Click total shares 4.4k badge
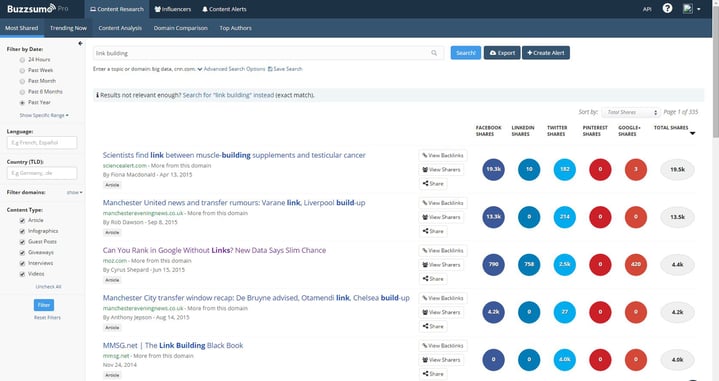Image resolution: width=719 pixels, height=381 pixels. 677,265
